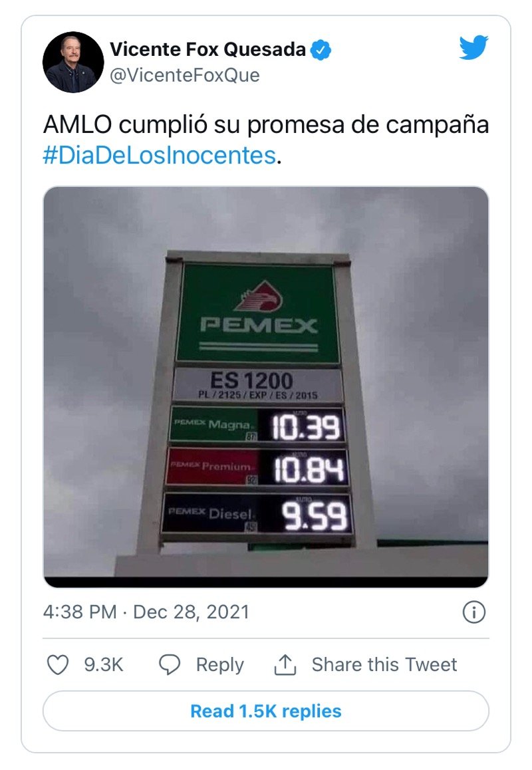Open the tweet info circle icon

(474, 612)
